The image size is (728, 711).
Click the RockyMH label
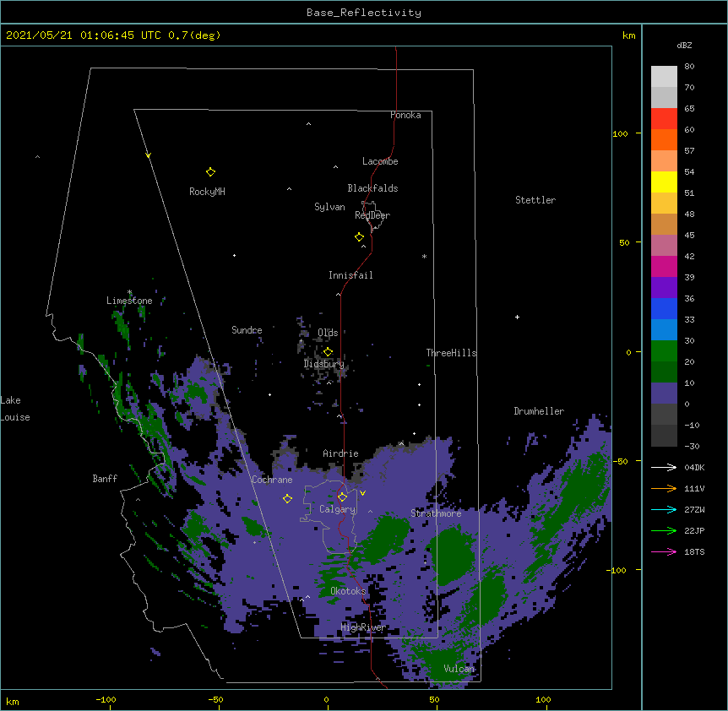(x=207, y=192)
